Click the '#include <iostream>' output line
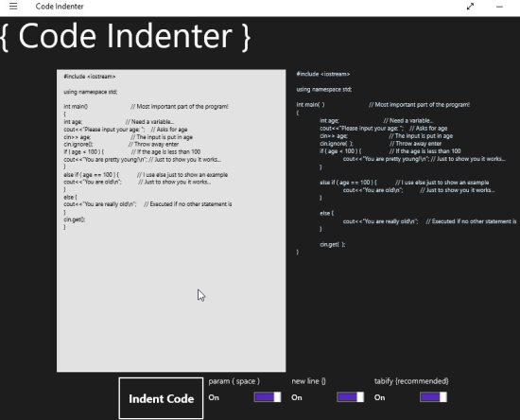This screenshot has height=420, width=520. click(323, 74)
